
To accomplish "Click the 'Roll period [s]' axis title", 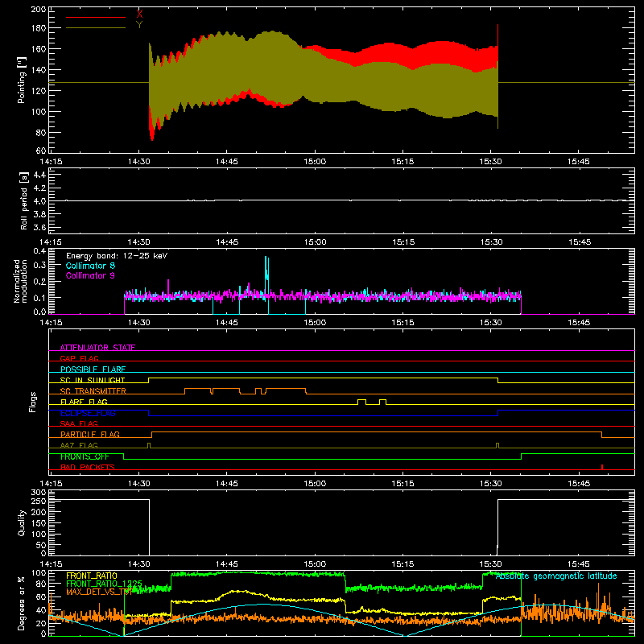I will pyautogui.click(x=23, y=200).
